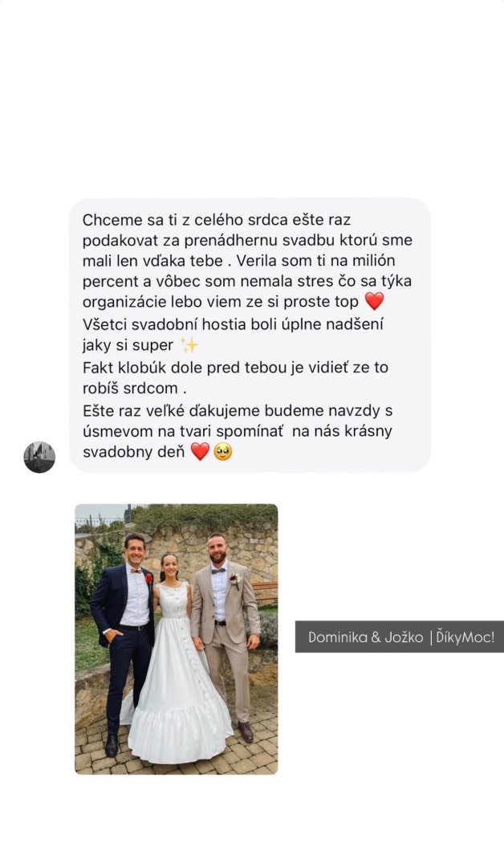
Task: Open the wedding photo thumbnail
Action: [x=177, y=639]
